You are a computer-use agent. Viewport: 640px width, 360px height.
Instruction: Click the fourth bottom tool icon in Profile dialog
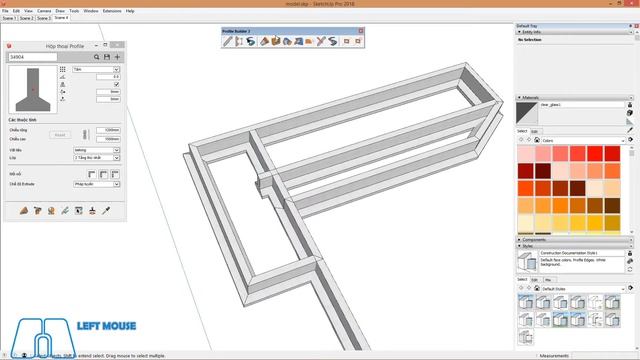pos(65,211)
